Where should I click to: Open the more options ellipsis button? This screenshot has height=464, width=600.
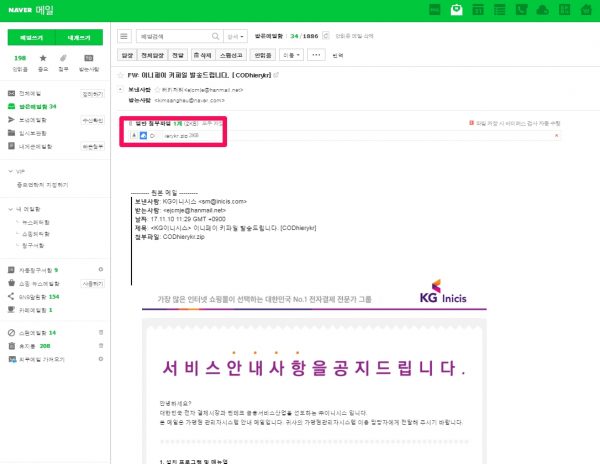tap(316, 55)
